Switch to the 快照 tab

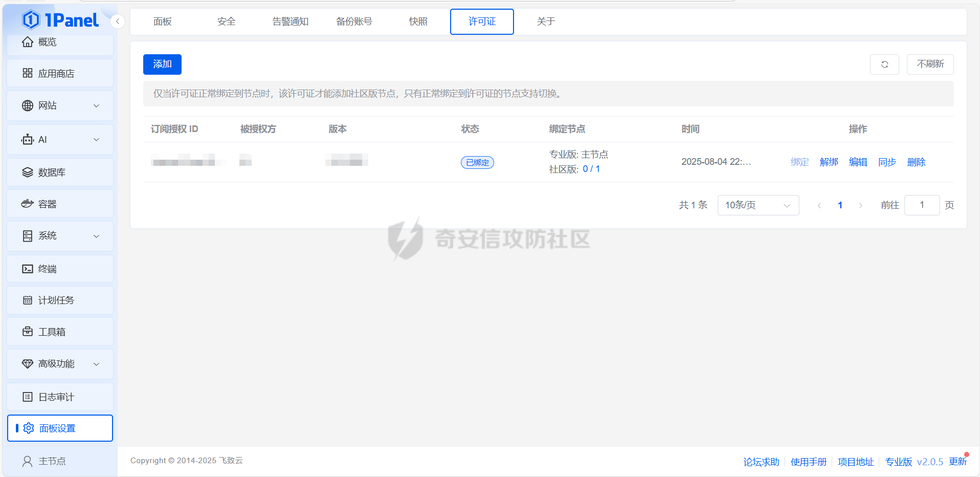(x=418, y=21)
